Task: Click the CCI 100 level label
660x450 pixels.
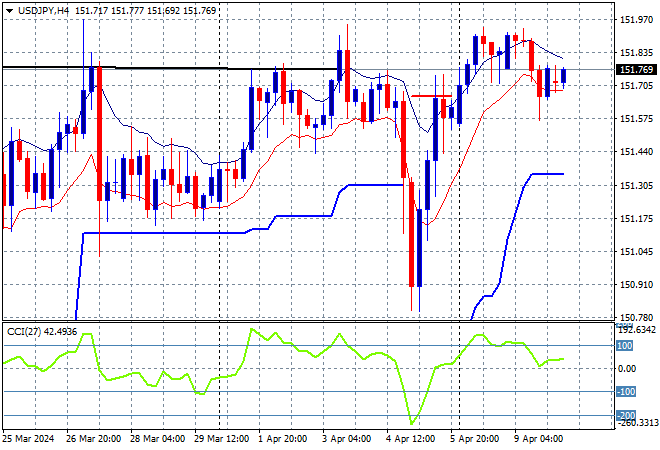Action: [625, 346]
